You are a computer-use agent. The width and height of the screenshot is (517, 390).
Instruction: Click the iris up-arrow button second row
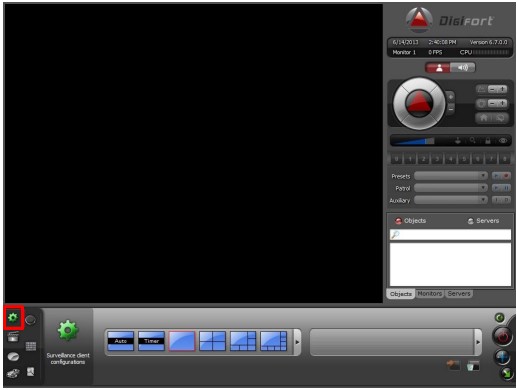[502, 104]
